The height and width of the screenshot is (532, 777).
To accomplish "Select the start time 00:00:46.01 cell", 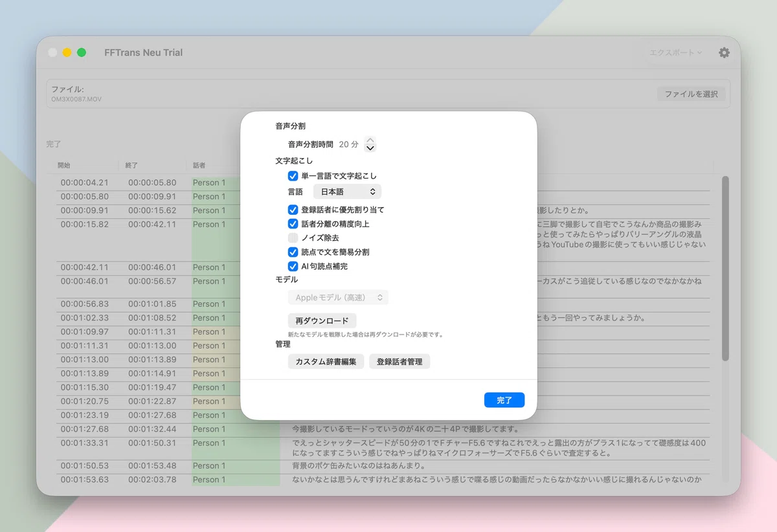I will click(x=85, y=282).
